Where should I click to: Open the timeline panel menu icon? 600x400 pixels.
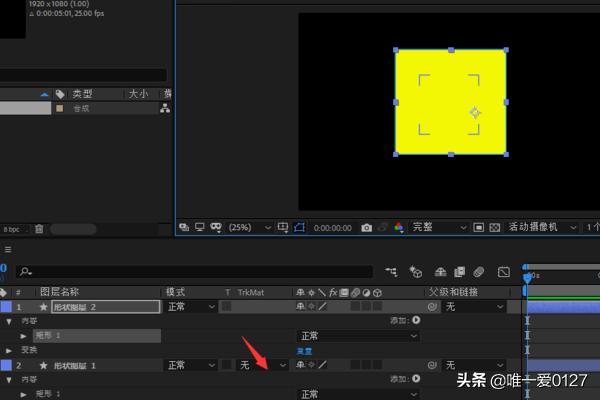tap(8, 250)
